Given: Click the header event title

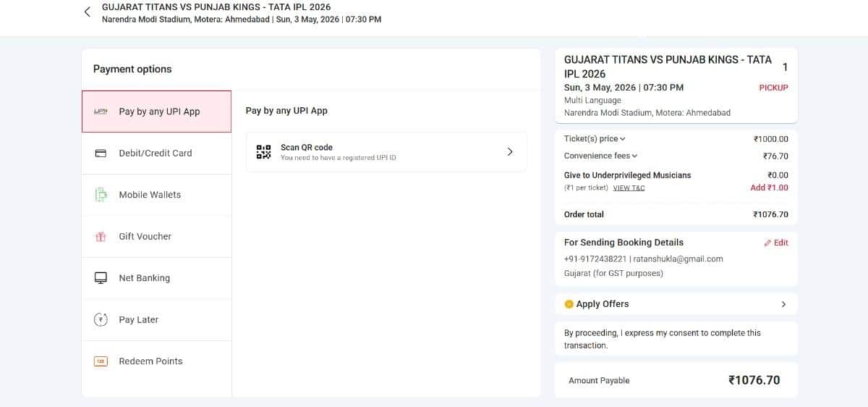Looking at the screenshot, I should click(x=216, y=7).
